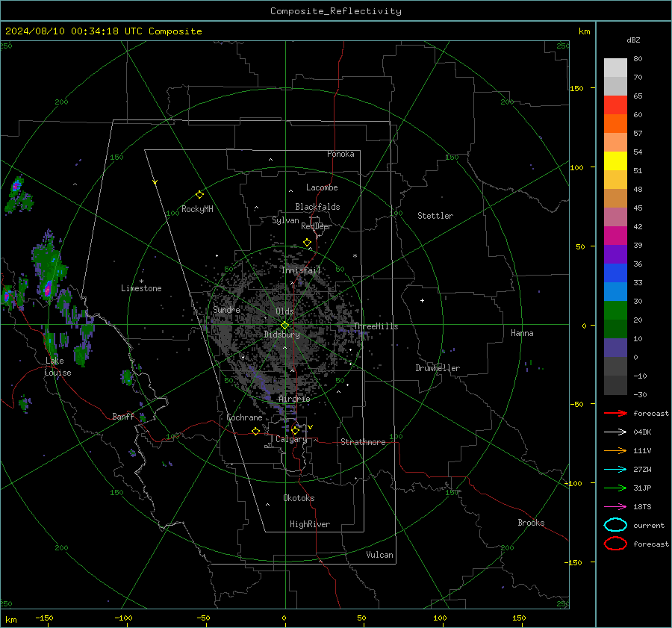Click the Hanna city label

pyautogui.click(x=522, y=333)
